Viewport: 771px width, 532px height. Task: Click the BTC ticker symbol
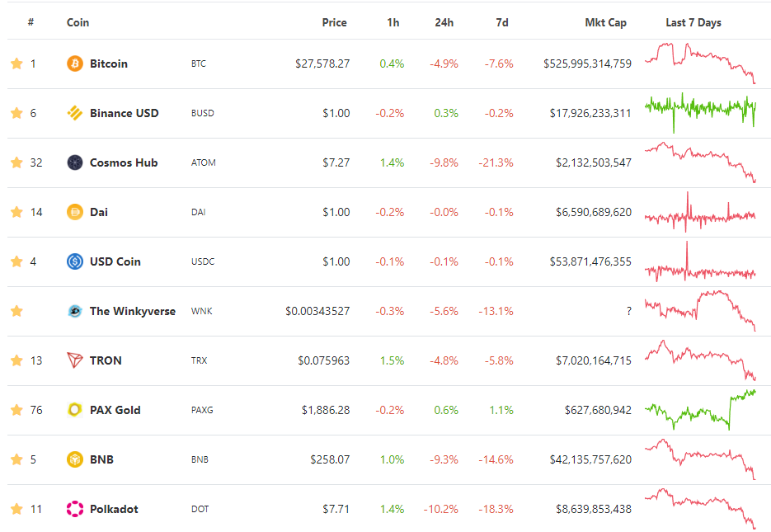click(x=199, y=64)
